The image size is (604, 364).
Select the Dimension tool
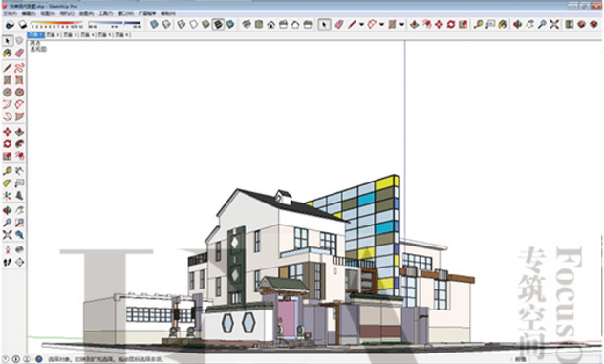[x=19, y=171]
